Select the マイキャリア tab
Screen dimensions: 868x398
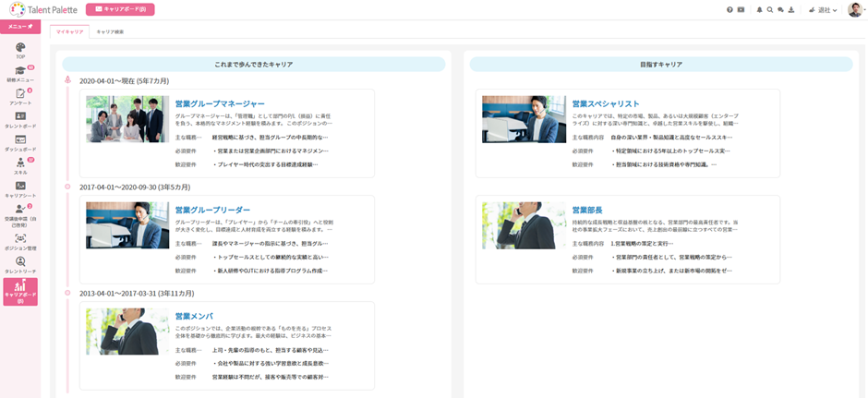(69, 31)
